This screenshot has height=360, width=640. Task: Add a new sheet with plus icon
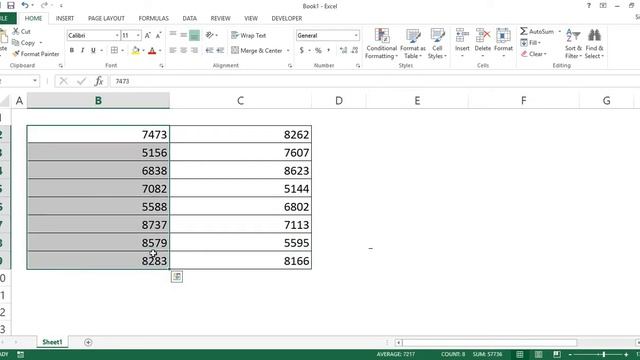coord(88,342)
